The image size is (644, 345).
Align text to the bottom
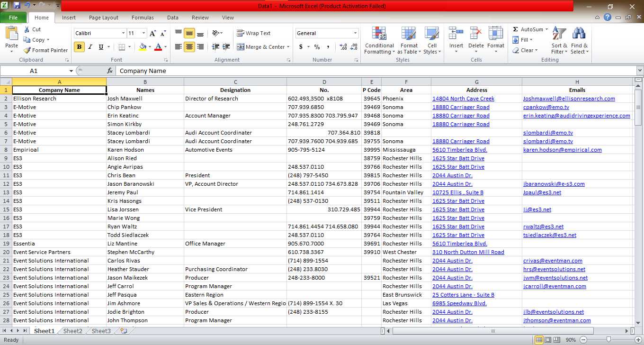(x=200, y=33)
